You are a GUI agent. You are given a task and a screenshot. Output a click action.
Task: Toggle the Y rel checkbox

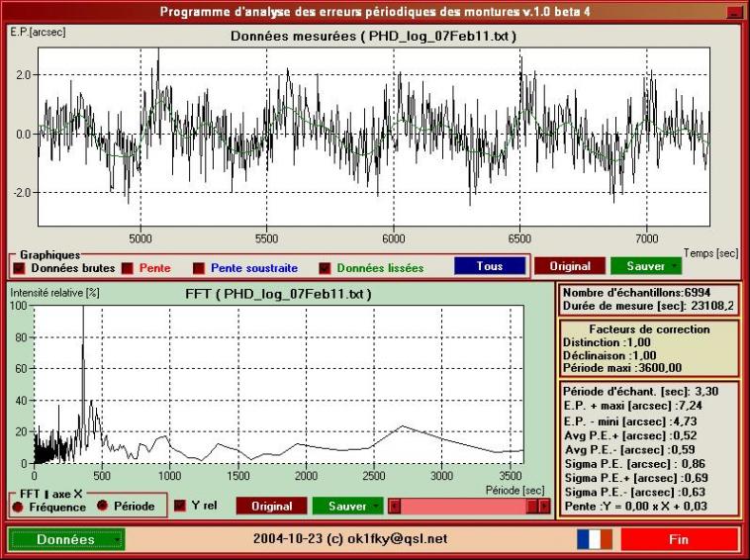coord(180,506)
